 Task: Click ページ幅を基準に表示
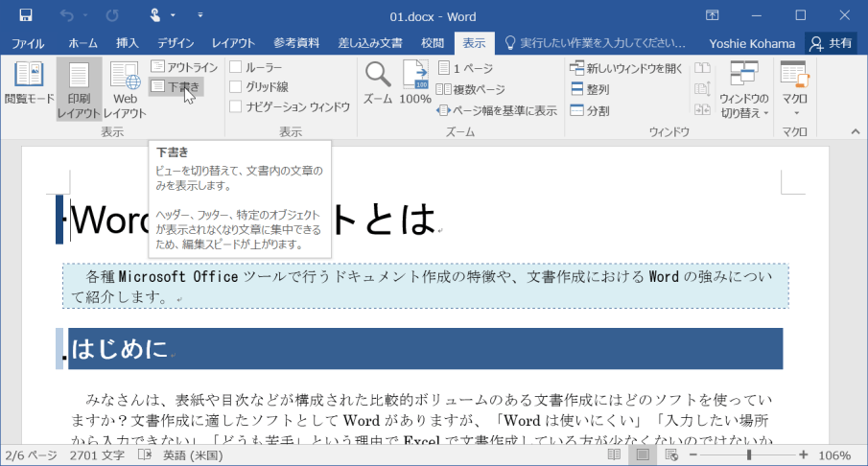coord(497,110)
